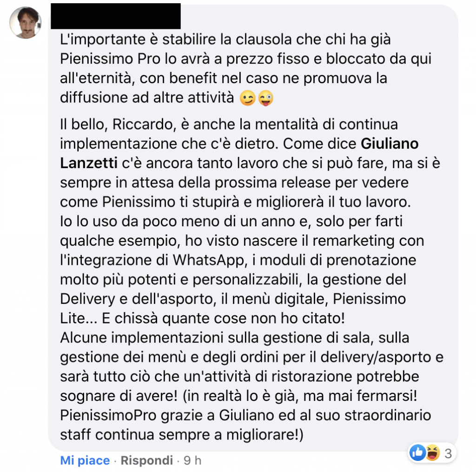Click the bold Lanzetti surname mention
This screenshot has width=476, height=472.
click(89, 163)
